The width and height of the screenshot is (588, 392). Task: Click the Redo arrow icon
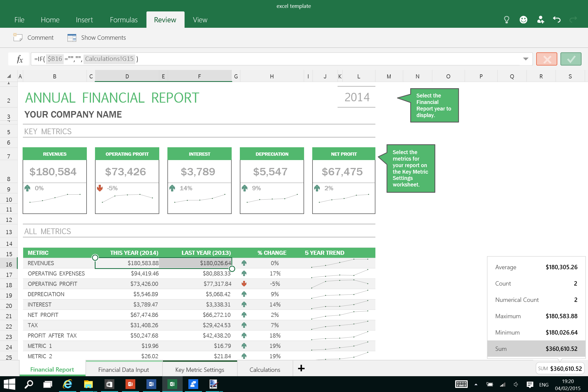(x=573, y=20)
